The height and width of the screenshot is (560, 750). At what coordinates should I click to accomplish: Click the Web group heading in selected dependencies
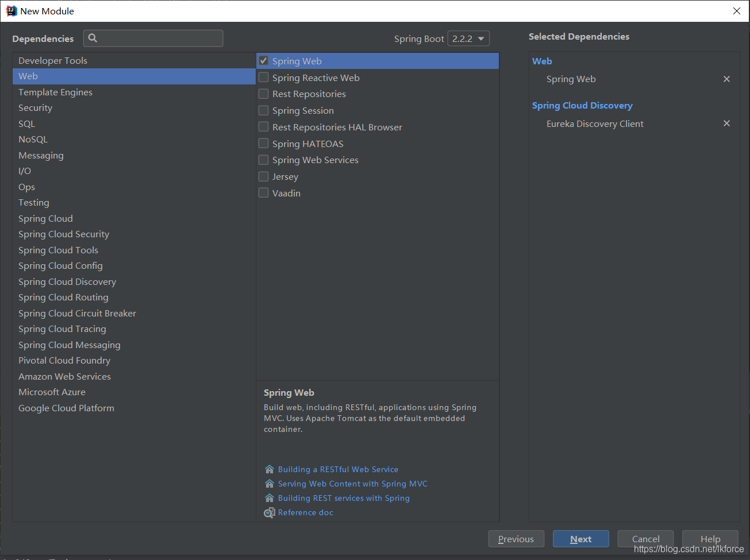point(542,61)
